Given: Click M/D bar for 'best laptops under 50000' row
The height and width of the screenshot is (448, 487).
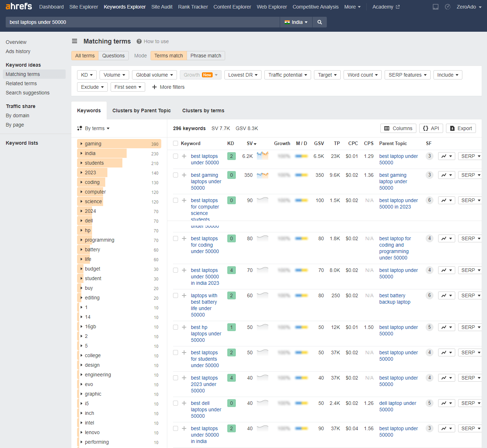Looking at the screenshot, I should [x=301, y=156].
